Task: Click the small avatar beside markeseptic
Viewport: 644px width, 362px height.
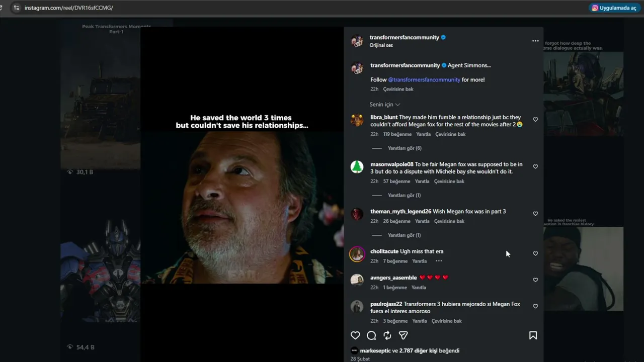Action: [x=354, y=350]
